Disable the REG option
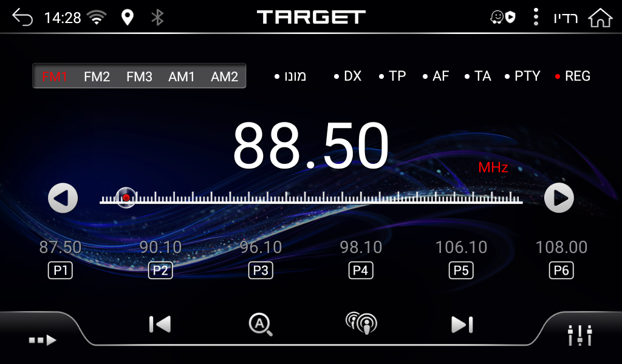This screenshot has width=622, height=364. coord(572,76)
